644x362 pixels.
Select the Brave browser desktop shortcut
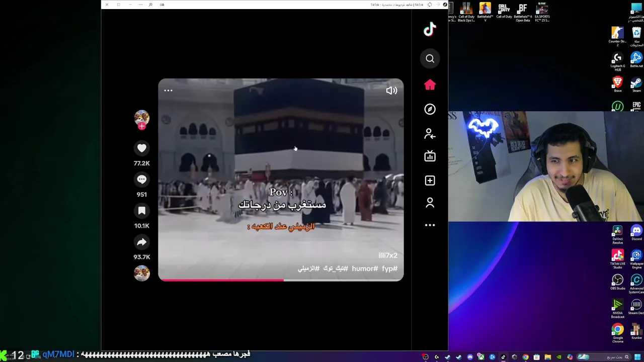[x=617, y=84]
